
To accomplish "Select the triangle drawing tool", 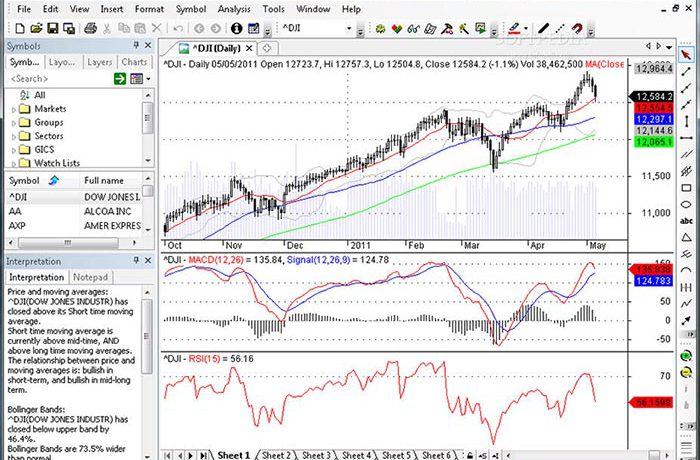I will click(686, 238).
